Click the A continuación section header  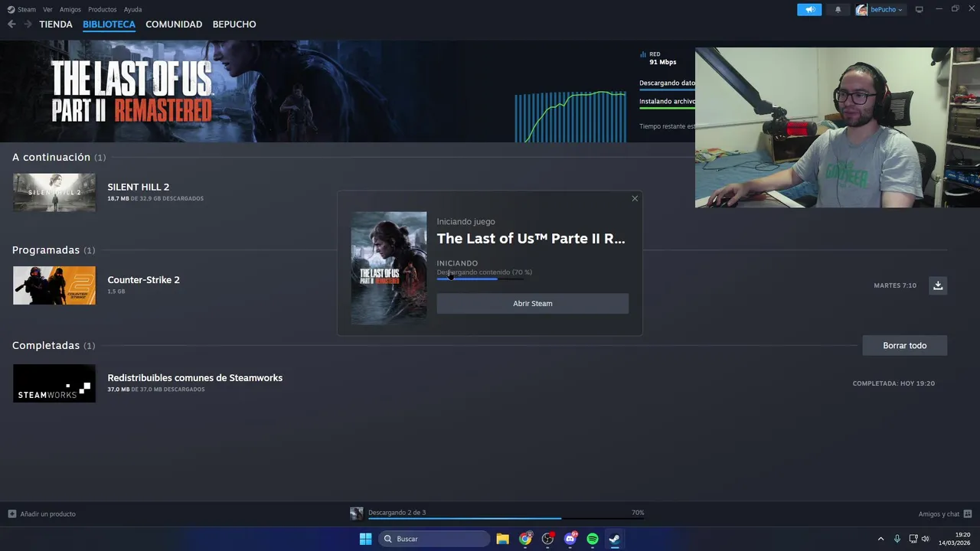point(59,157)
